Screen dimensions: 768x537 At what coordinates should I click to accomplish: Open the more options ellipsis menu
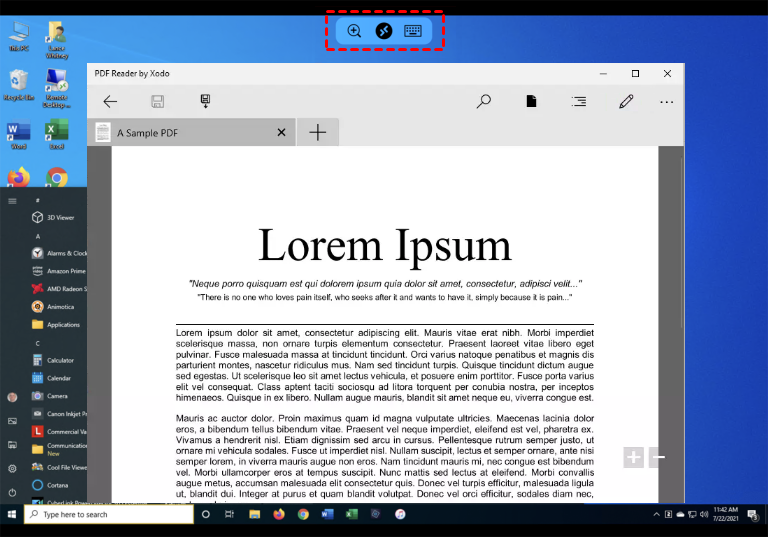point(667,101)
